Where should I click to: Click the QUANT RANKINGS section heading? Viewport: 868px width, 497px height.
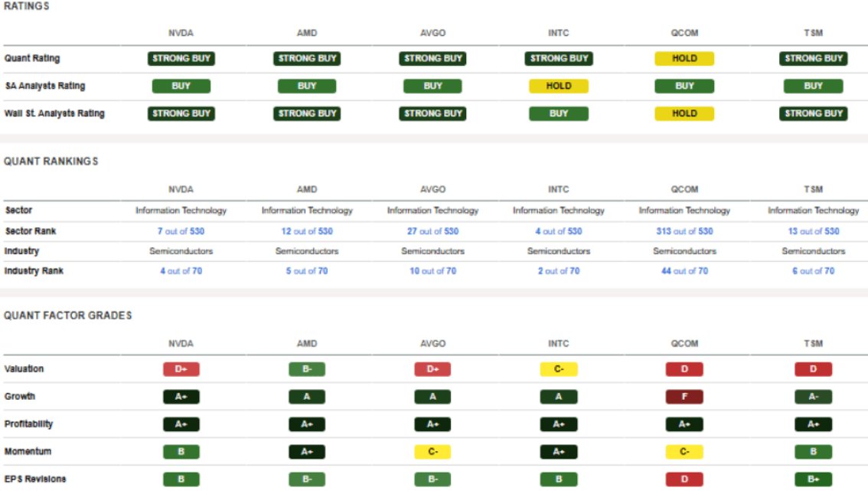(51, 162)
